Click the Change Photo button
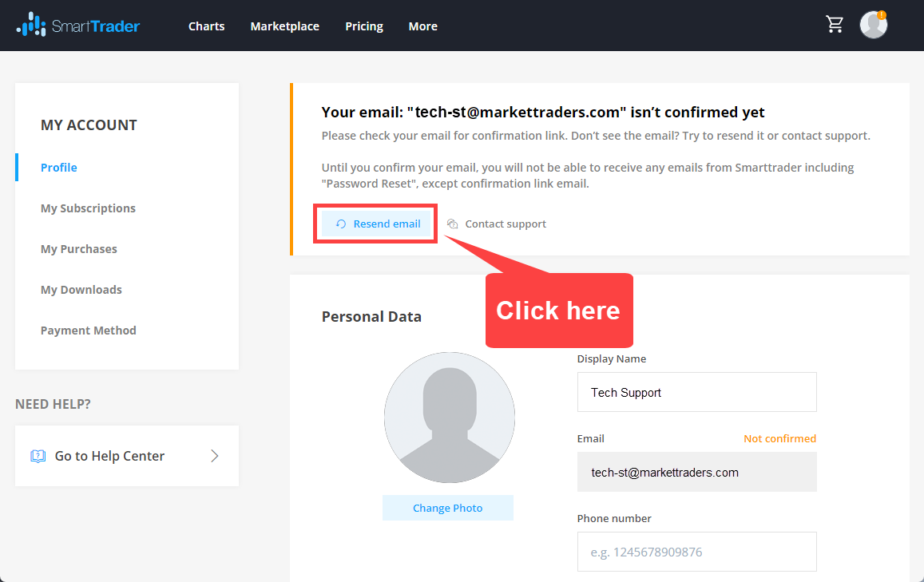The height and width of the screenshot is (582, 924). click(x=447, y=508)
